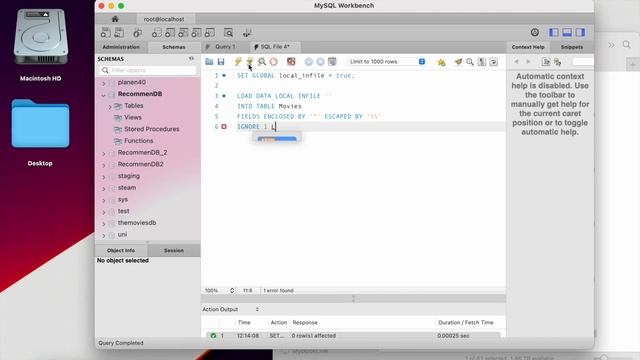Switch to the Schemas tab
Viewport: 640px width, 360px height.
tap(174, 47)
